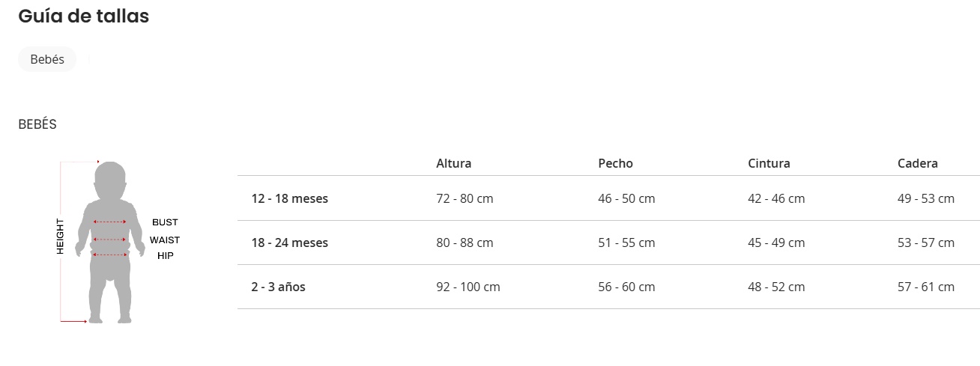Viewport: 980px width, 366px height.
Task: Select the 12 - 18 meses row label
Action: (x=289, y=198)
